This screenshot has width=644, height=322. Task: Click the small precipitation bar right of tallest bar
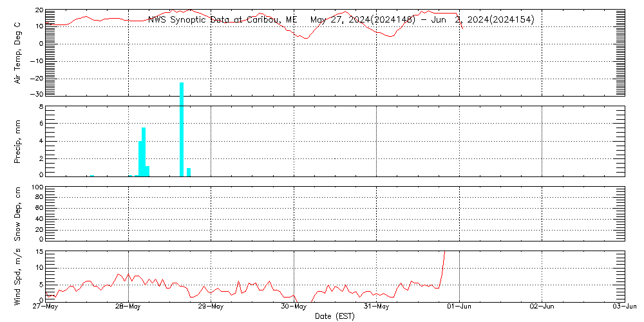point(189,171)
